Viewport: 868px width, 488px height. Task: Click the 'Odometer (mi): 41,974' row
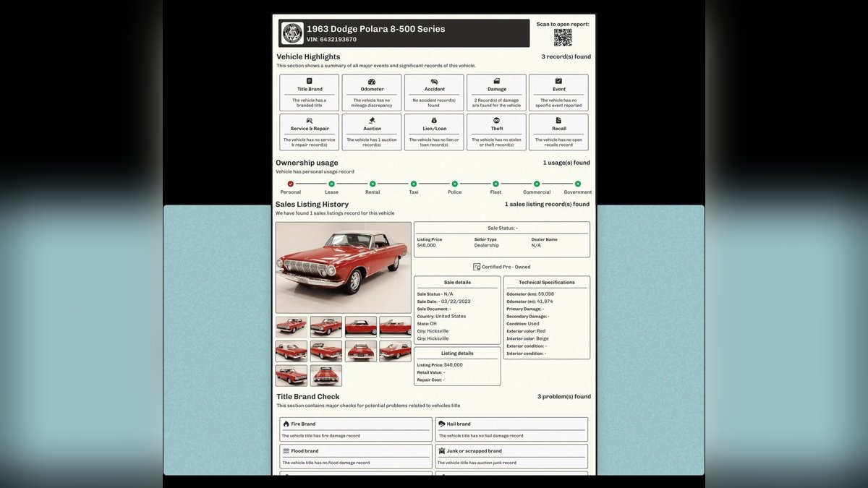click(529, 301)
